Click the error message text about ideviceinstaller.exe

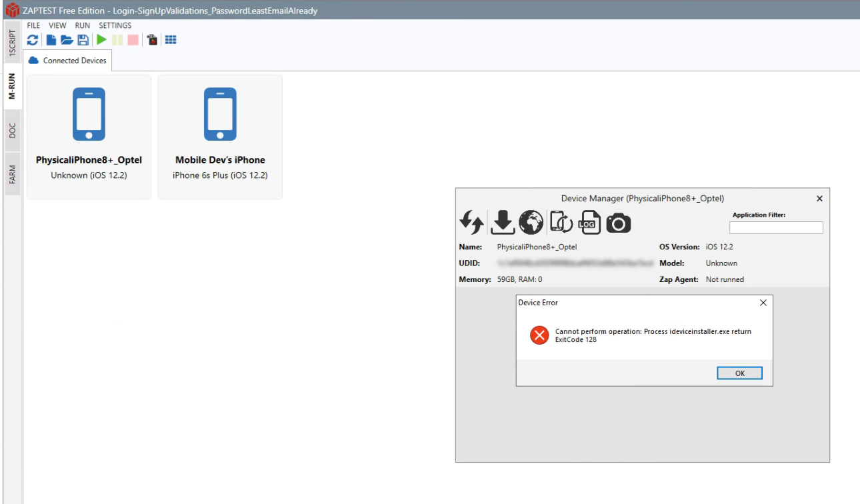(x=653, y=335)
